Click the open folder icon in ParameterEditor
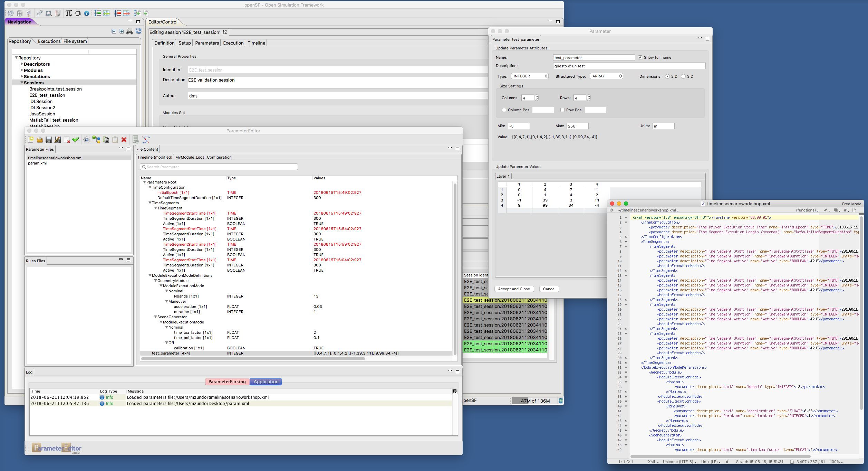 tap(40, 140)
